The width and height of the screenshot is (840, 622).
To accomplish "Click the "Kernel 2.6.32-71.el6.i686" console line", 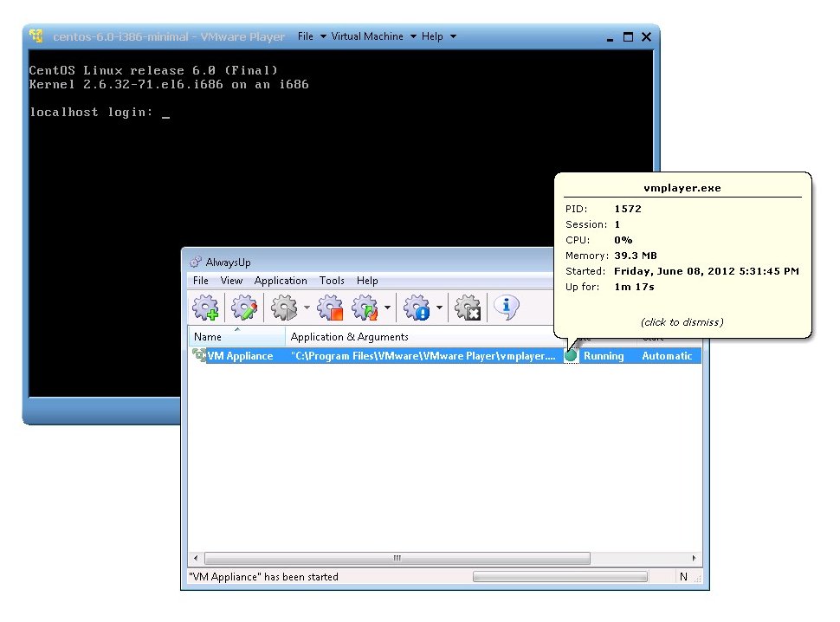I will (x=169, y=84).
